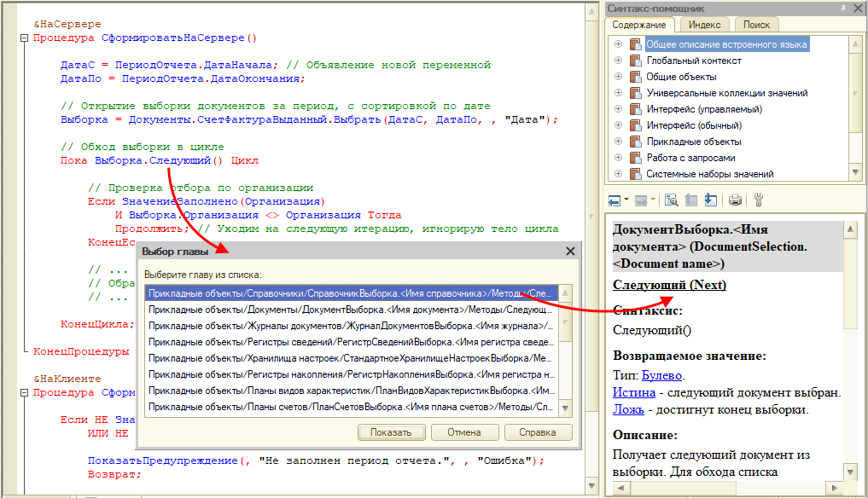Select Интерфейс (управляемый) tree item
Screen dimensions: 868x498
(x=704, y=109)
